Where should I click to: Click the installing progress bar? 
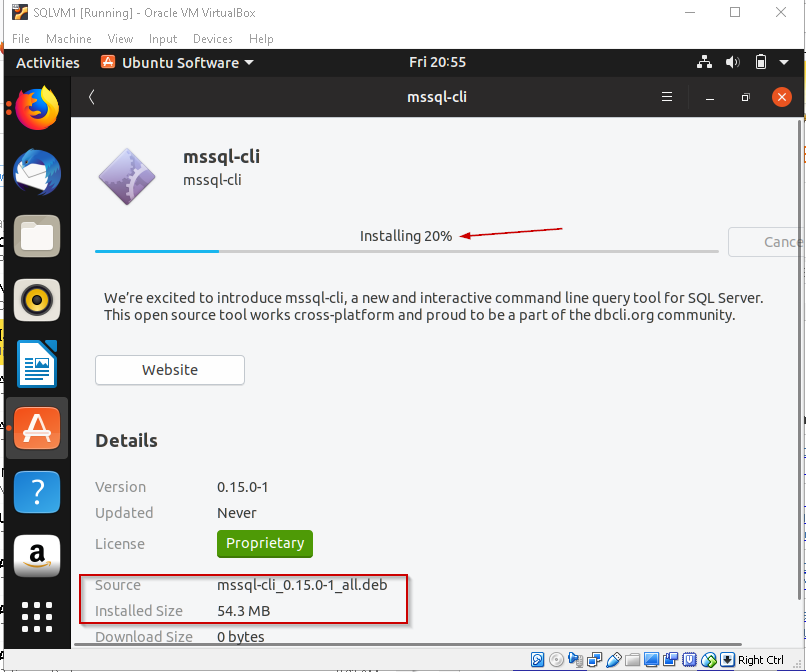[407, 251]
